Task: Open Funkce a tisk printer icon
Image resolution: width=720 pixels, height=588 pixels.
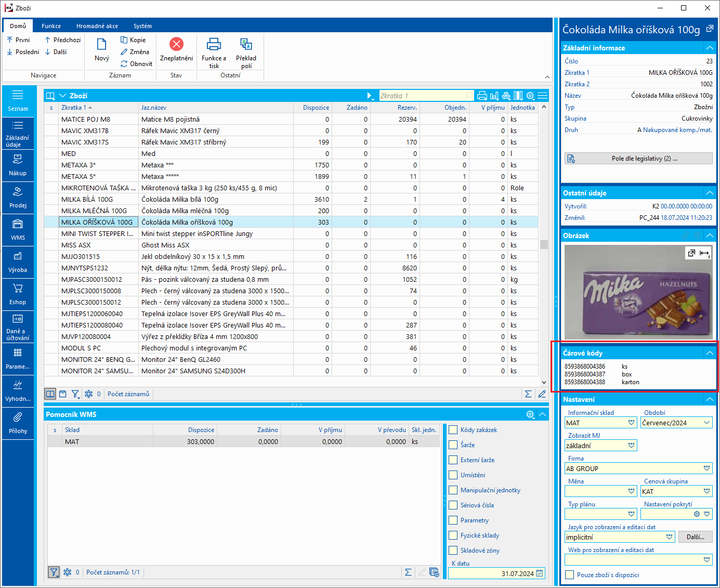Action: (x=214, y=44)
